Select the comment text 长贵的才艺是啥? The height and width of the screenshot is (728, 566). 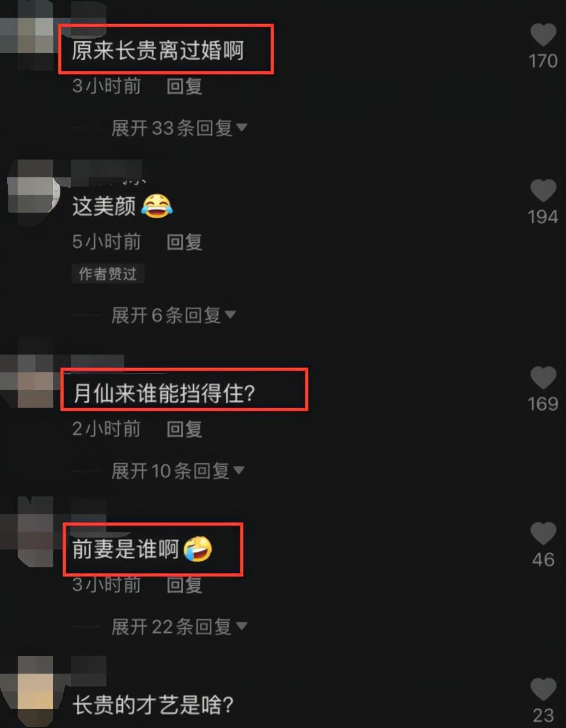pos(154,704)
